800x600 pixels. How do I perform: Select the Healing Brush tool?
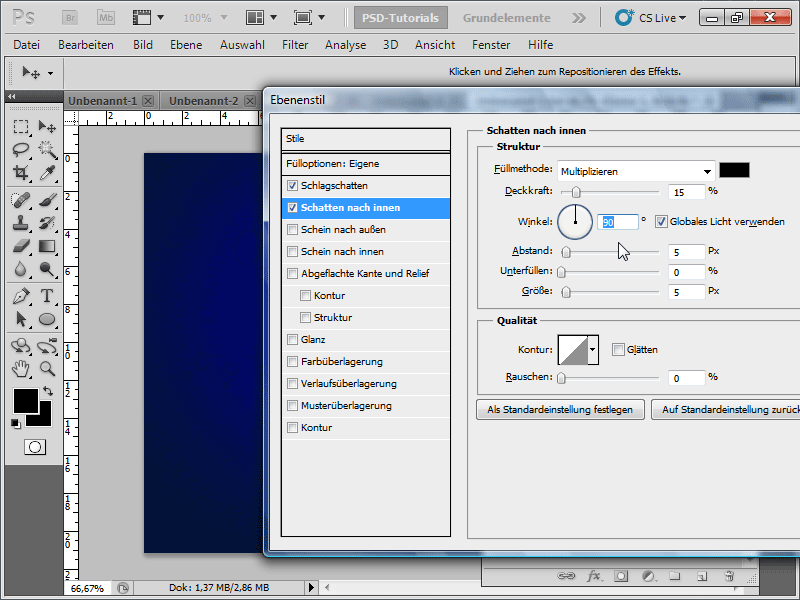[x=21, y=199]
